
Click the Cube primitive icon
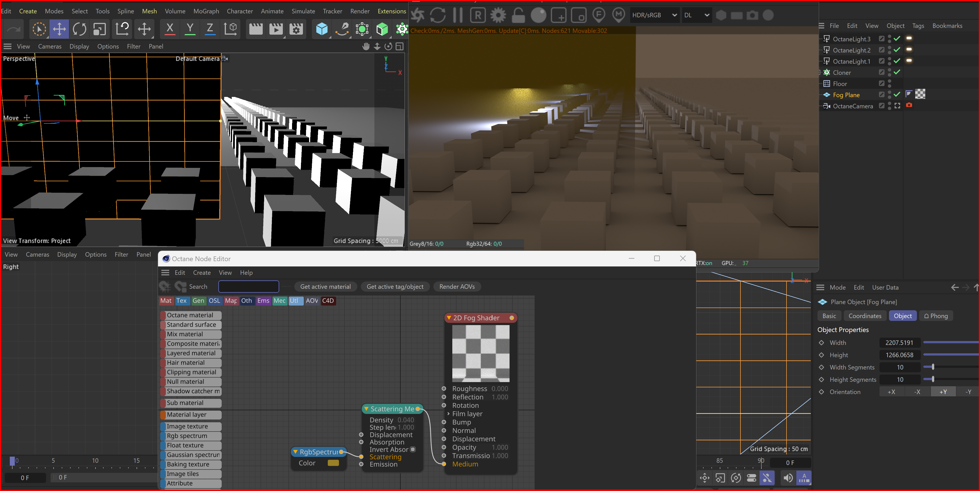pos(322,29)
